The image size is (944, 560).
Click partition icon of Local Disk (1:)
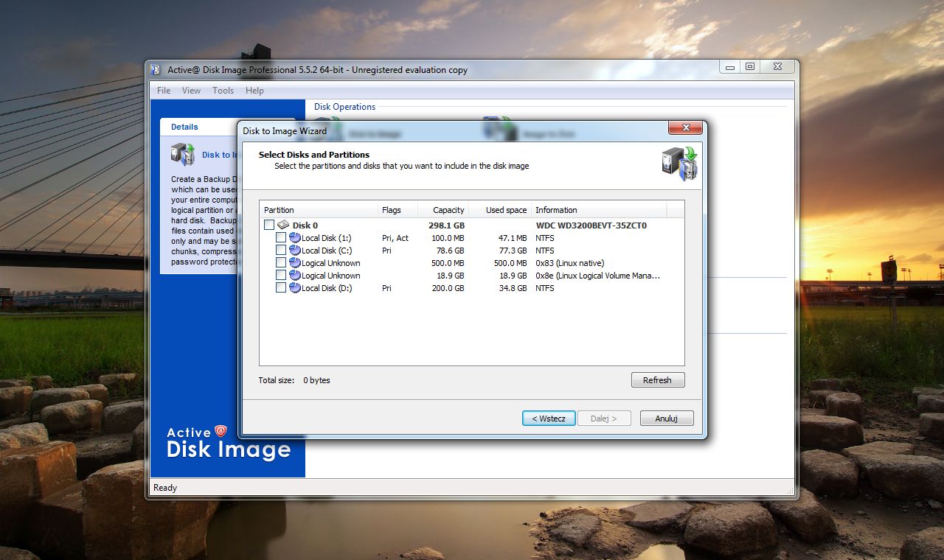295,238
